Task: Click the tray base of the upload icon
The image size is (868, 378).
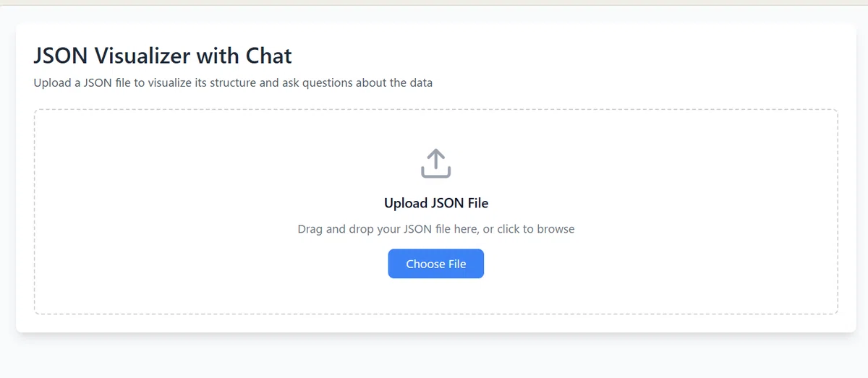Action: 435,172
